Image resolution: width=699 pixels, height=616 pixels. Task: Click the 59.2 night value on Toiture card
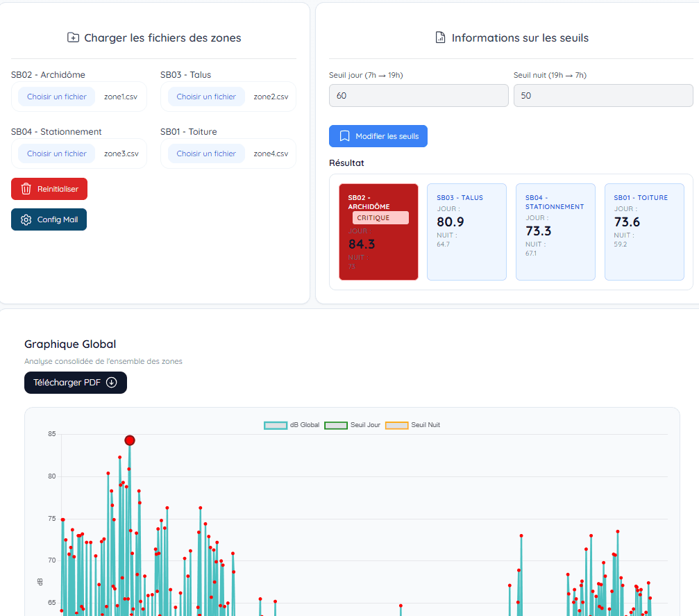click(x=620, y=244)
